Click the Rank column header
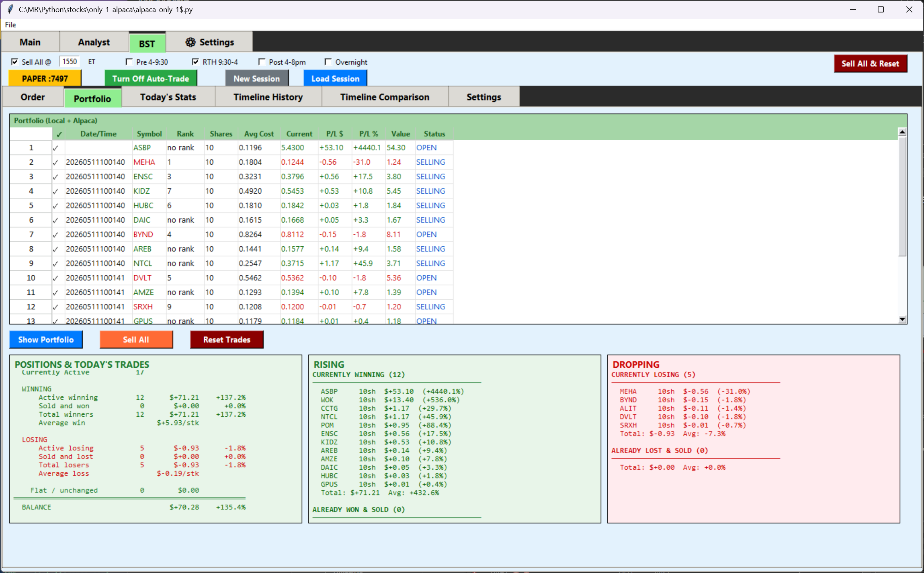This screenshot has width=924, height=573. tap(185, 134)
